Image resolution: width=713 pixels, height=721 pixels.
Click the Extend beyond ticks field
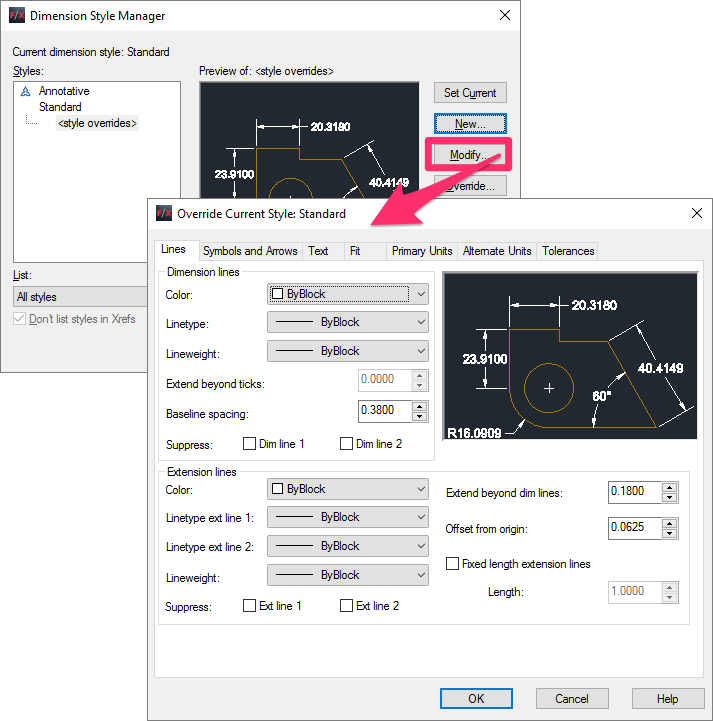(385, 380)
